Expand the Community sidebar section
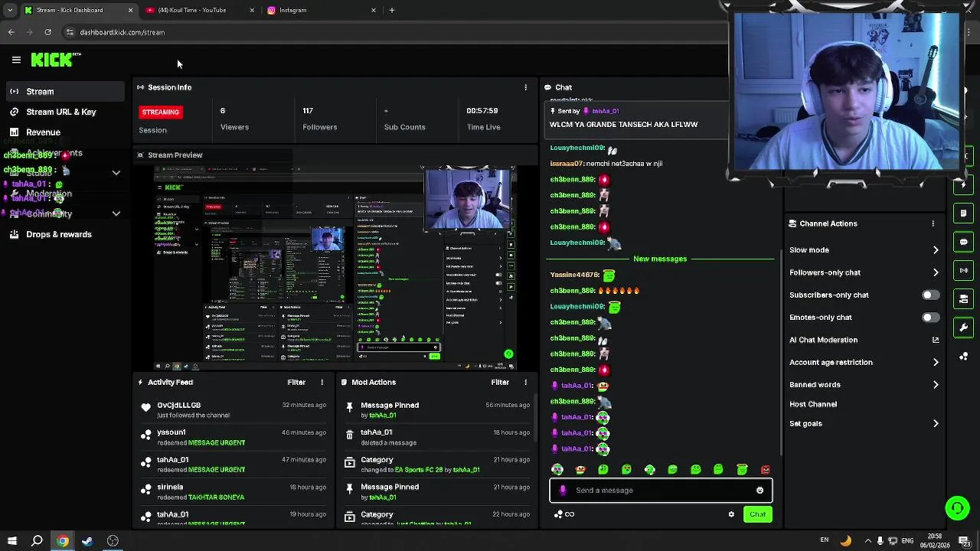The image size is (980, 551). 116,214
